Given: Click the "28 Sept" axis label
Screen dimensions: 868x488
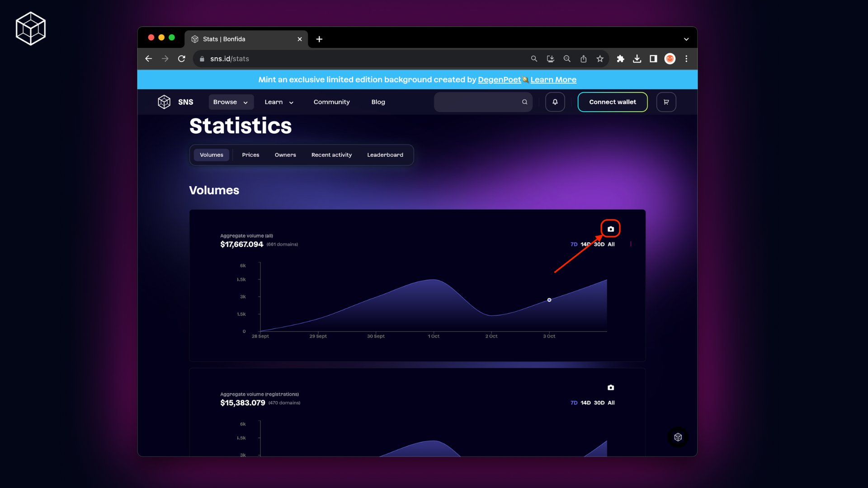Looking at the screenshot, I should 260,336.
